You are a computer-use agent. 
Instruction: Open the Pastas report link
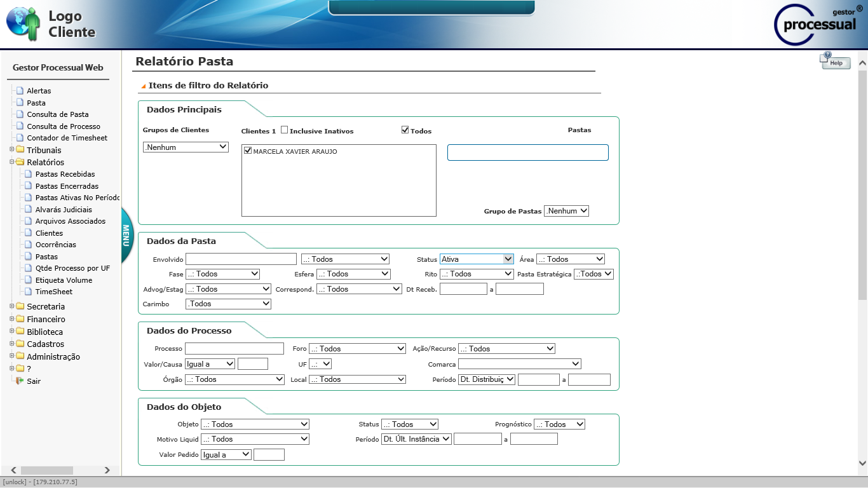coord(47,257)
